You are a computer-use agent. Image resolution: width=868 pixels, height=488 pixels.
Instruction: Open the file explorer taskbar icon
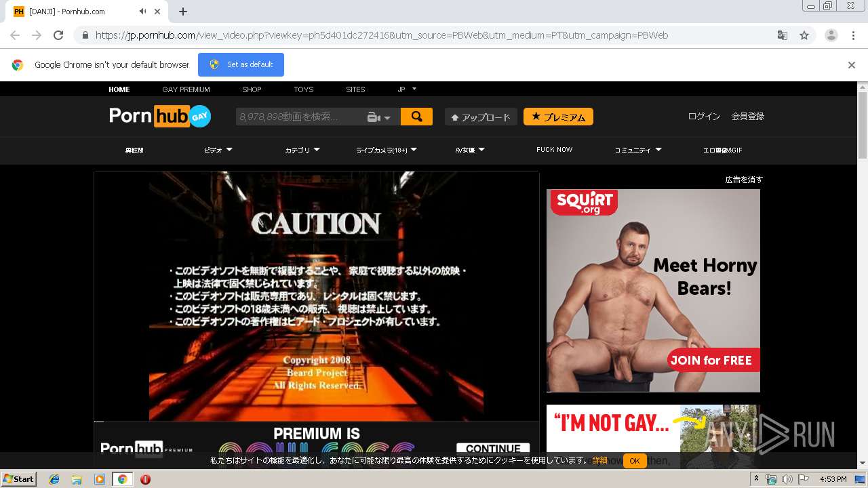[77, 479]
